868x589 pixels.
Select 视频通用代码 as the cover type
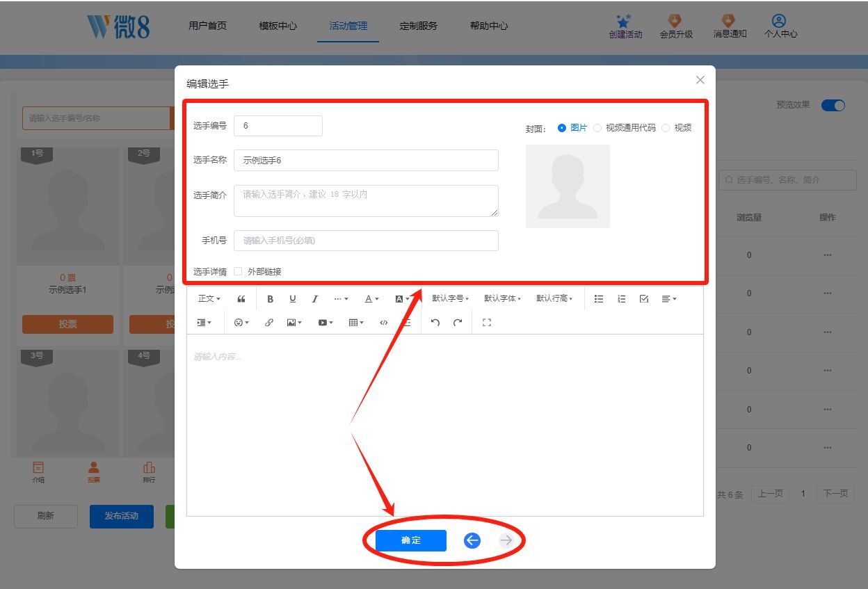click(x=624, y=128)
